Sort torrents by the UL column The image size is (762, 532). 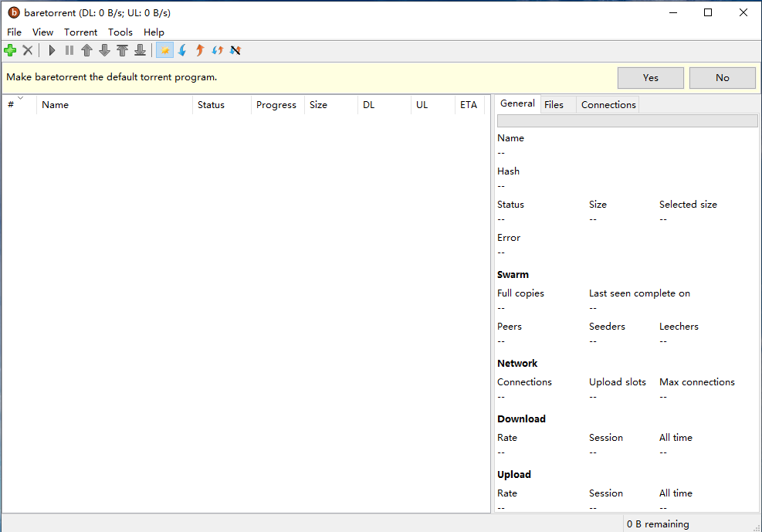point(433,104)
